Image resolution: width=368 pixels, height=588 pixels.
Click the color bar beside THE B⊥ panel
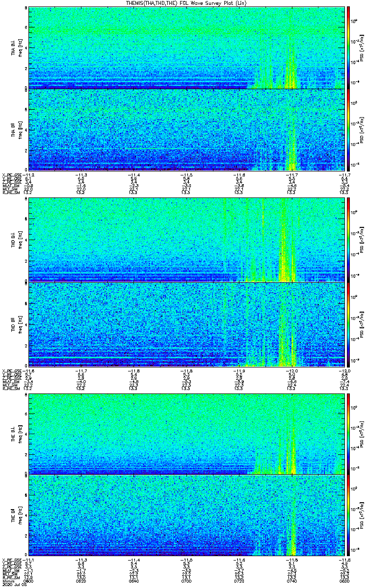point(348,434)
